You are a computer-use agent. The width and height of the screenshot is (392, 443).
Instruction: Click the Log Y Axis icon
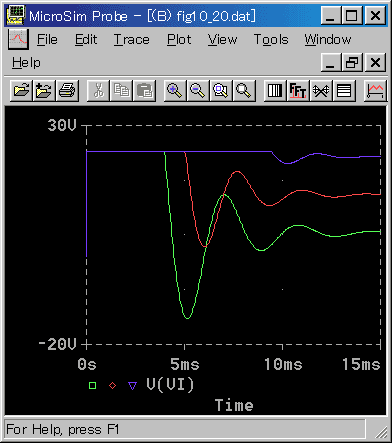pos(344,90)
